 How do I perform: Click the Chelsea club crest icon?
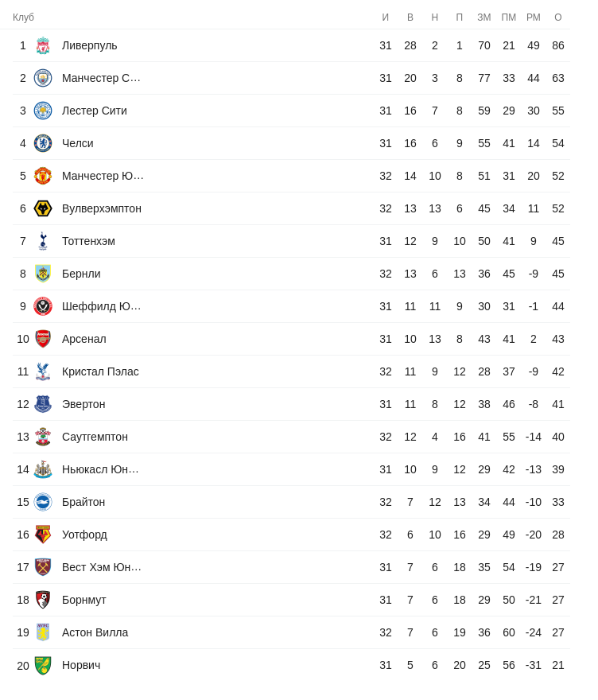tap(43, 143)
